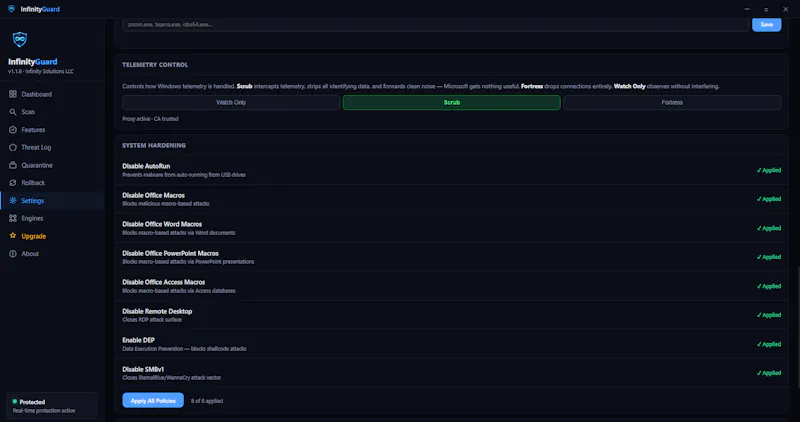The image size is (800, 422).
Task: Toggle Applied status for Disable Office Access Macros
Action: click(769, 286)
